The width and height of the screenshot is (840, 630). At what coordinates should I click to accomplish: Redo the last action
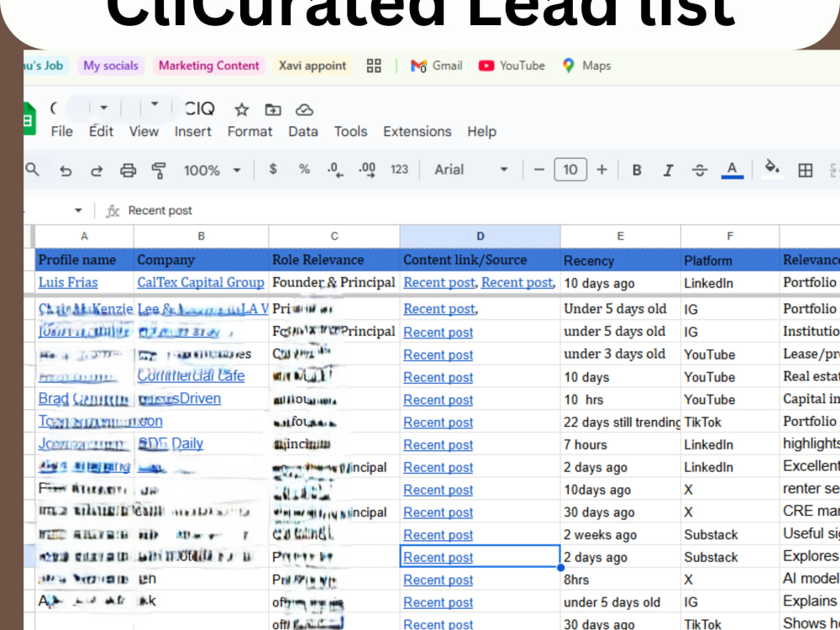click(97, 171)
